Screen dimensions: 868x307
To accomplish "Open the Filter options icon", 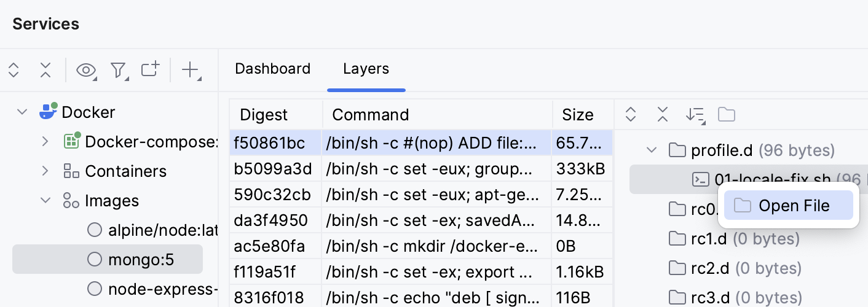I will pos(118,70).
